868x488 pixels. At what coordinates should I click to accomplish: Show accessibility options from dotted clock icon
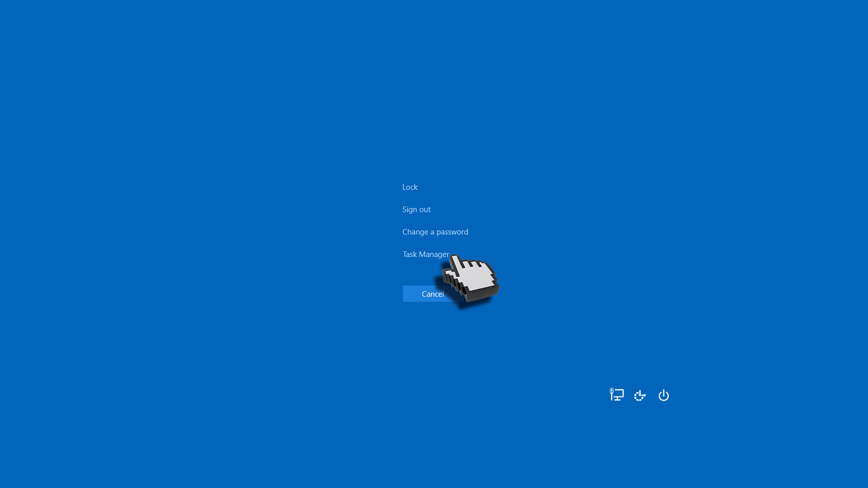[640, 395]
